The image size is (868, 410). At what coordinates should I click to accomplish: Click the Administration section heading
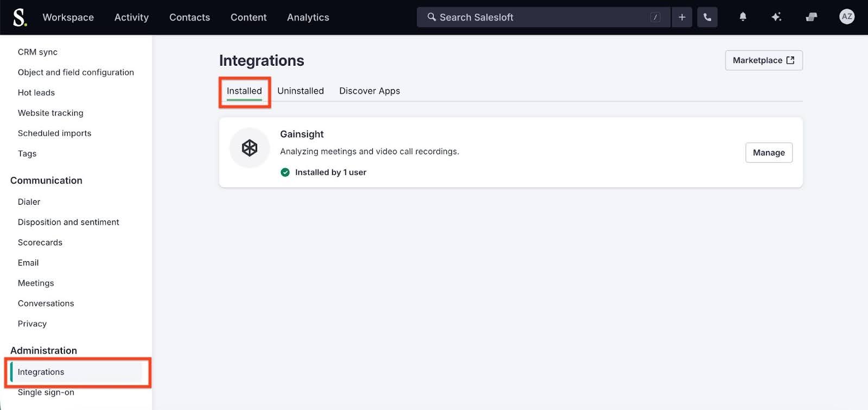(x=43, y=350)
